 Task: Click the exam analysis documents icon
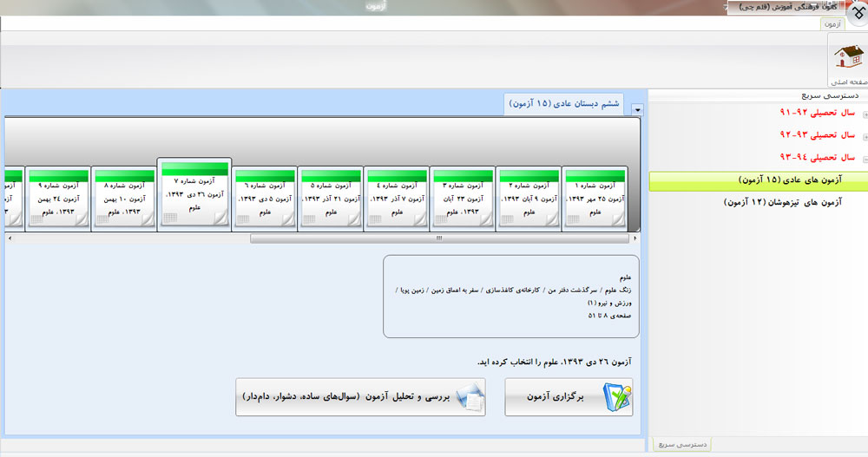tap(470, 397)
